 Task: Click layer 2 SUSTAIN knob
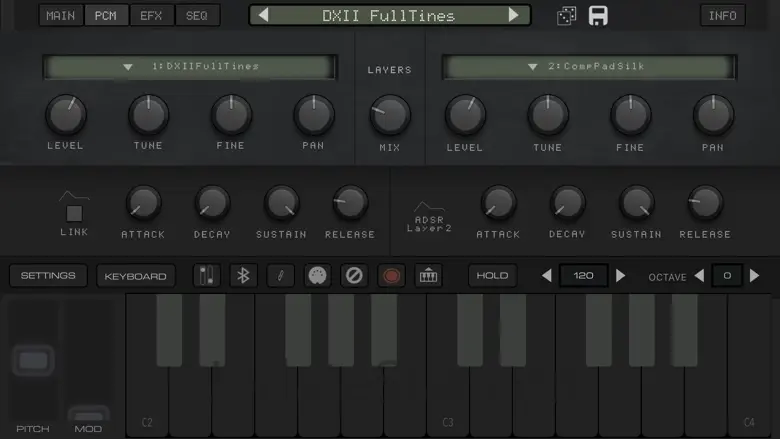tap(636, 203)
